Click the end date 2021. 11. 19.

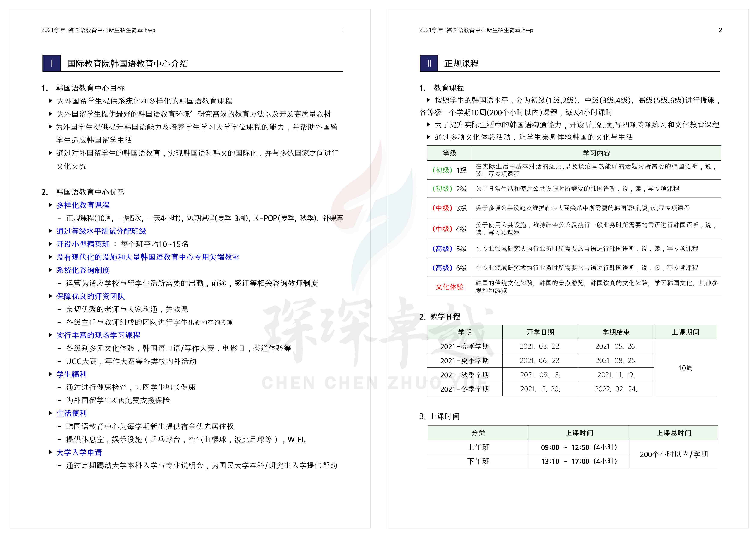(x=616, y=375)
